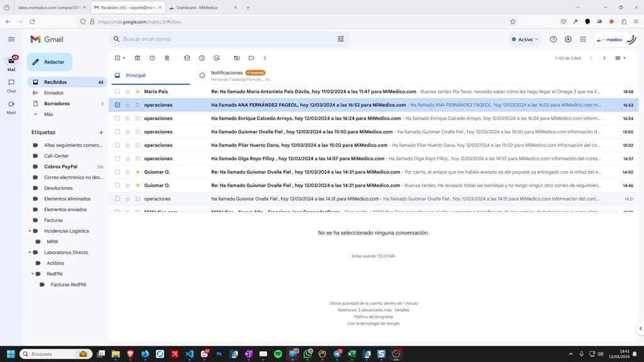Open the three-dot more options in toolbar
This screenshot has height=362, width=644.
265,58
